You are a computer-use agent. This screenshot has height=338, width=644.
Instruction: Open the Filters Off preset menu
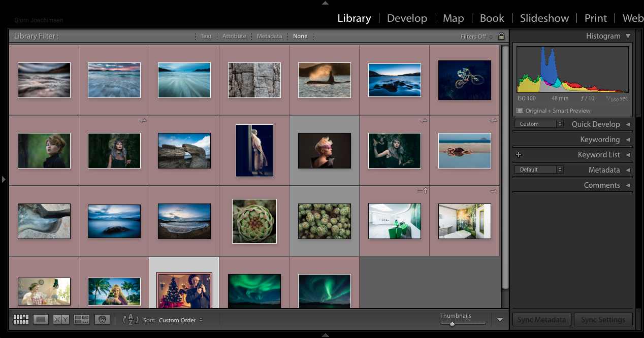point(476,37)
